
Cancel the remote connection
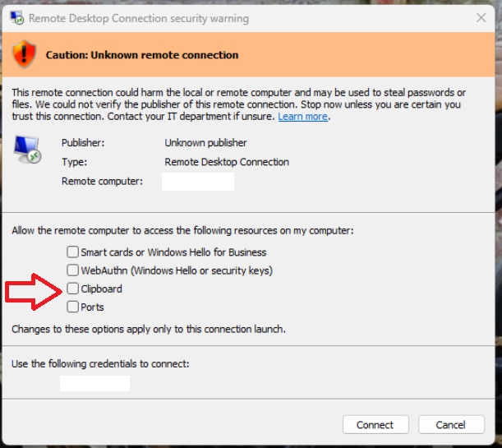pyautogui.click(x=451, y=425)
